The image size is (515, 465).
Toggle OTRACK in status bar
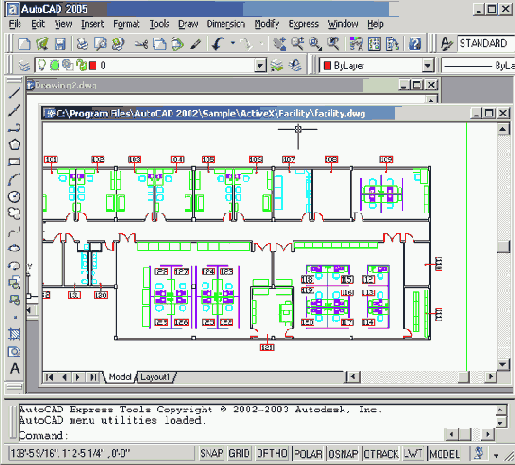[x=381, y=454]
